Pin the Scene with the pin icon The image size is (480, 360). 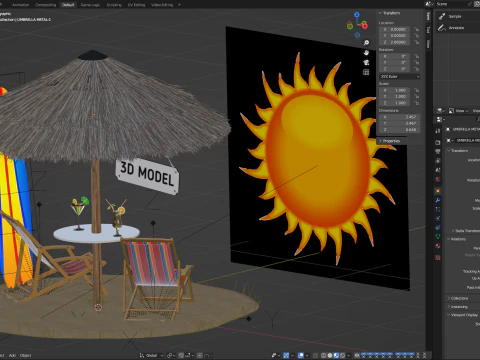pos(470,4)
